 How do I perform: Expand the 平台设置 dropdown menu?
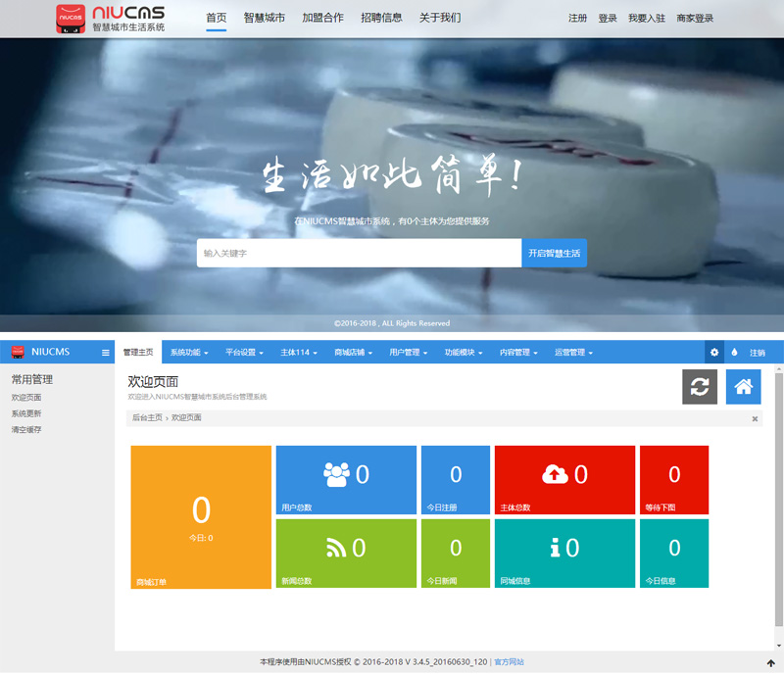[x=244, y=353]
